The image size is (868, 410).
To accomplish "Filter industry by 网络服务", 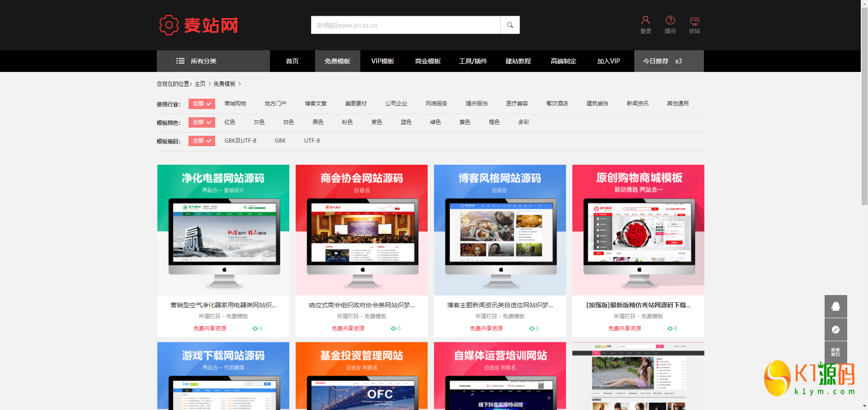I will [437, 104].
